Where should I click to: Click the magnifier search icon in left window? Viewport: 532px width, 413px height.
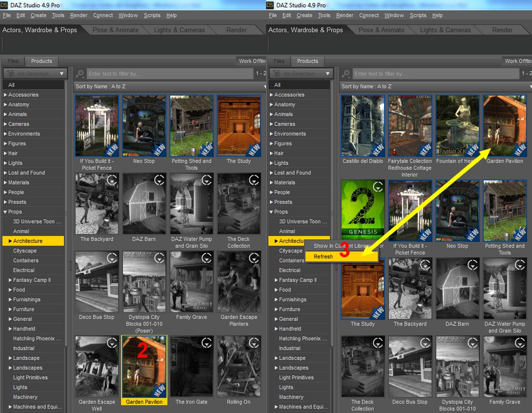coord(80,73)
